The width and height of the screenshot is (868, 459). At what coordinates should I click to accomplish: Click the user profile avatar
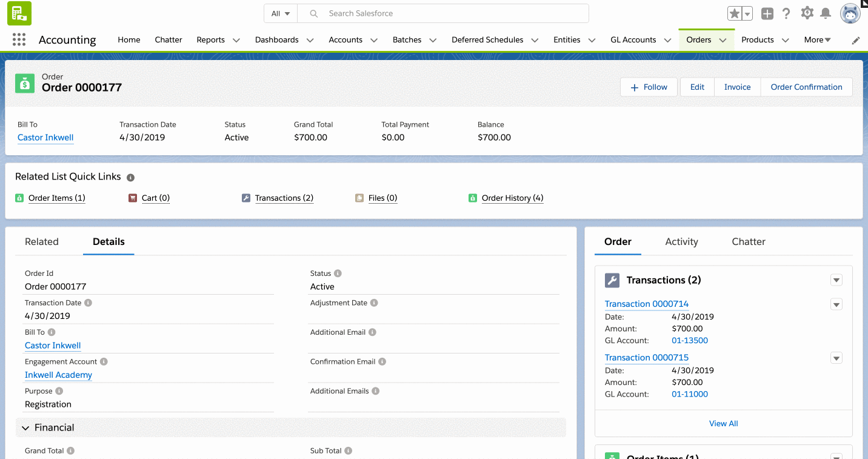[x=850, y=13]
